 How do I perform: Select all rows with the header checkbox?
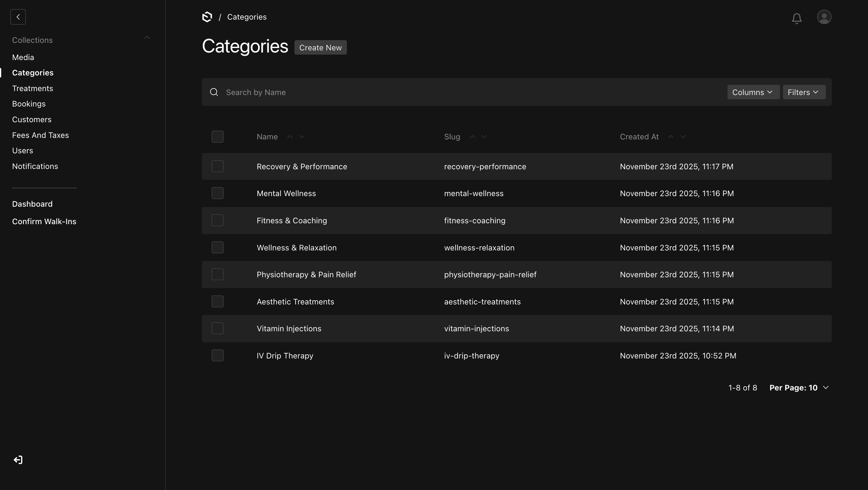point(218,136)
